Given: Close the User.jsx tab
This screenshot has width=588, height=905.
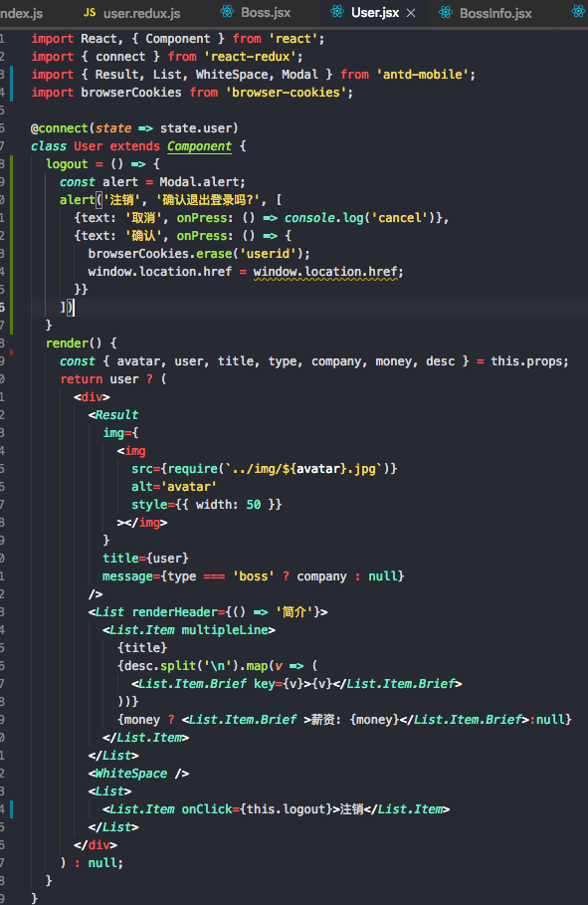Looking at the screenshot, I should pos(411,13).
